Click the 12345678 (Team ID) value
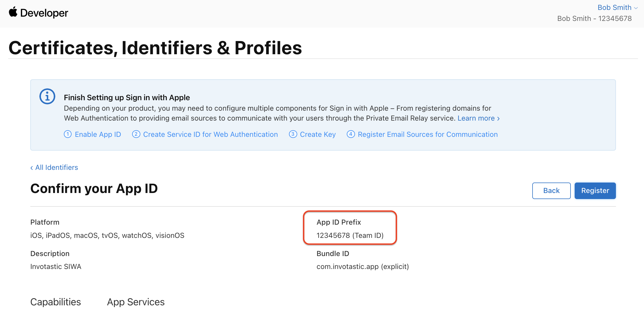This screenshot has width=644, height=310. click(x=350, y=235)
